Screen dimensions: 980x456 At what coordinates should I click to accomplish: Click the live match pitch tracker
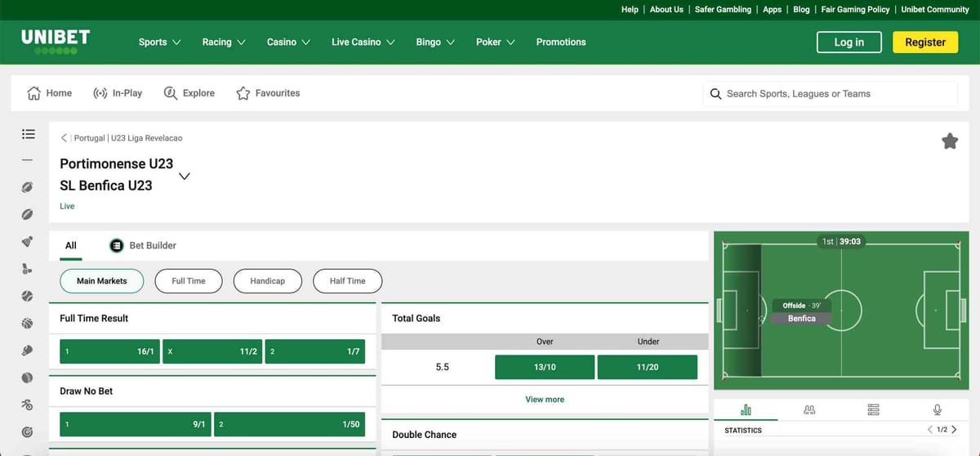(x=840, y=311)
